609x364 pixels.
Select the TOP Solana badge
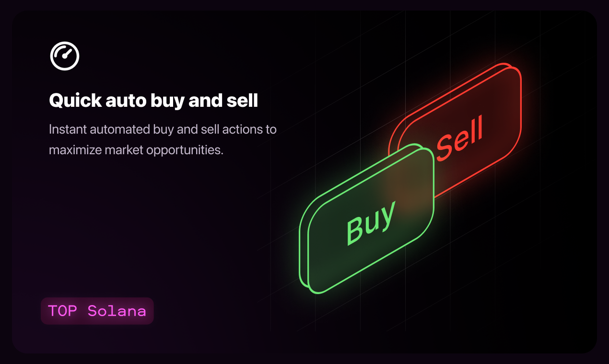97,311
